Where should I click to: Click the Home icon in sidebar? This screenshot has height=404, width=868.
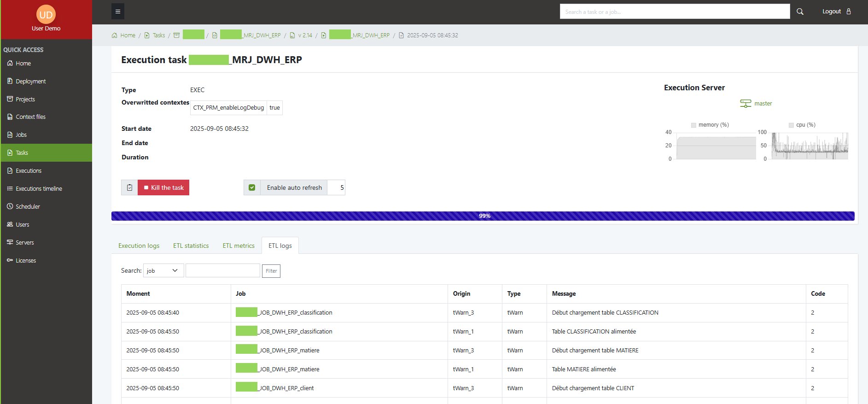point(10,63)
